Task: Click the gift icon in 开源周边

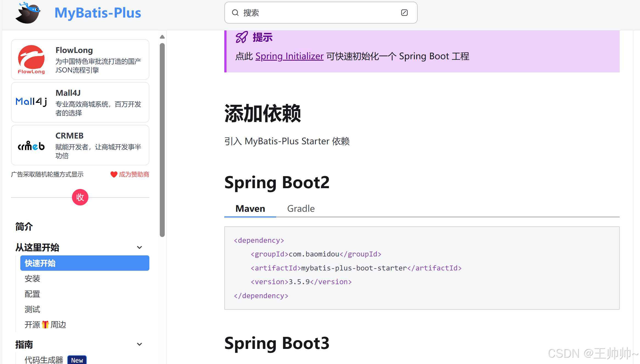Action: 45,325
